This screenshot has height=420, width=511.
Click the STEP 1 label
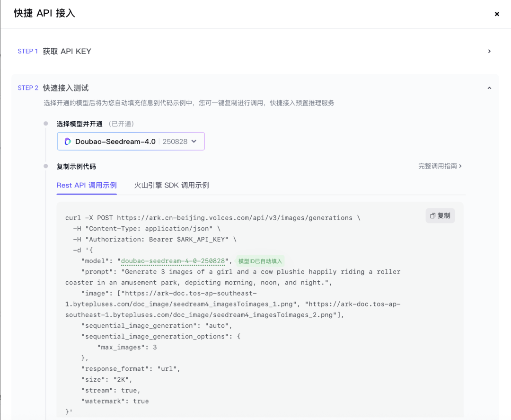coord(28,51)
